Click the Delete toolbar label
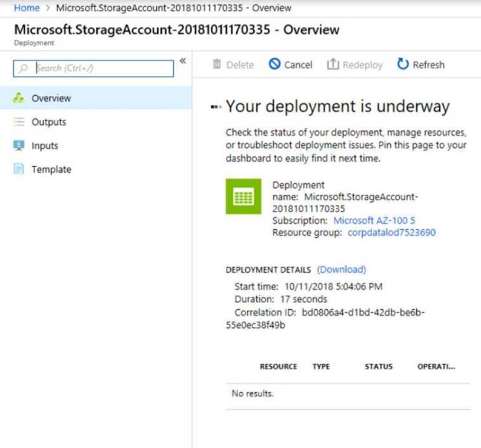The height and width of the screenshot is (448, 481). coord(240,65)
